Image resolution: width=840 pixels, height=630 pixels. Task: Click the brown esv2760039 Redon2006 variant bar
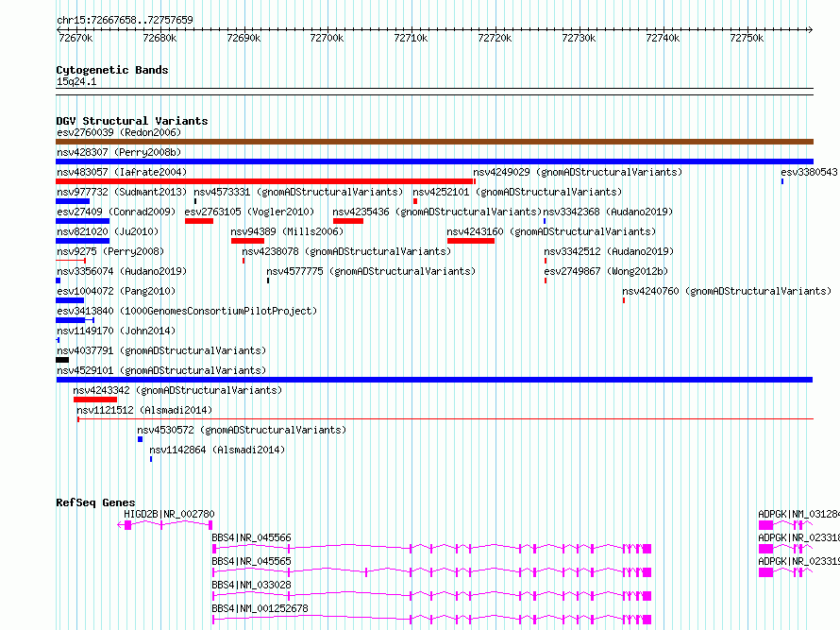434,142
